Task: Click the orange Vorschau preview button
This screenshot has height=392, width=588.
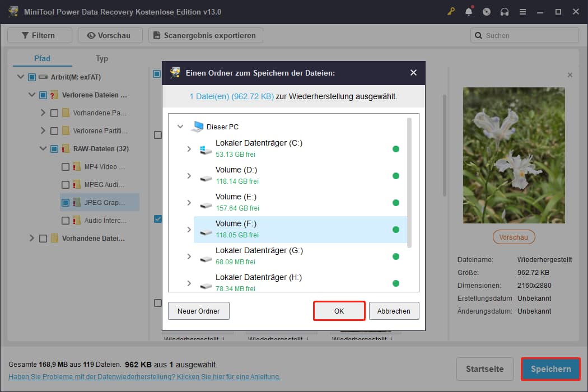Action: click(514, 237)
